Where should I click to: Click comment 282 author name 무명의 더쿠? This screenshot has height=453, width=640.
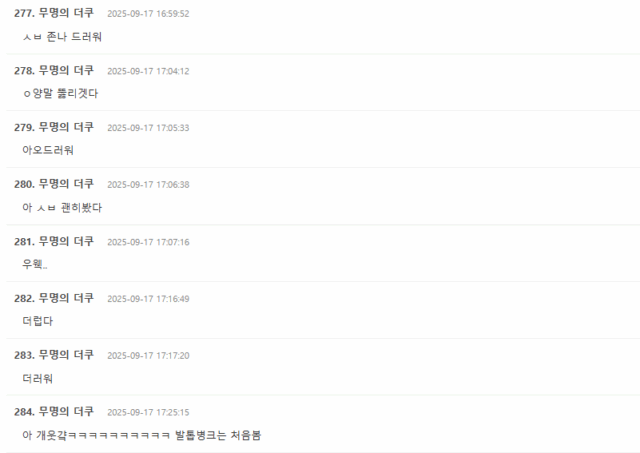[x=66, y=298]
